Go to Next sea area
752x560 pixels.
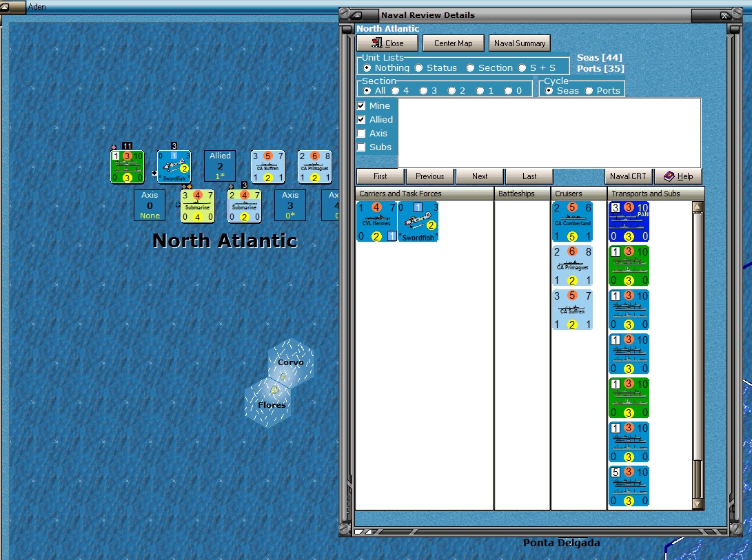click(x=480, y=176)
